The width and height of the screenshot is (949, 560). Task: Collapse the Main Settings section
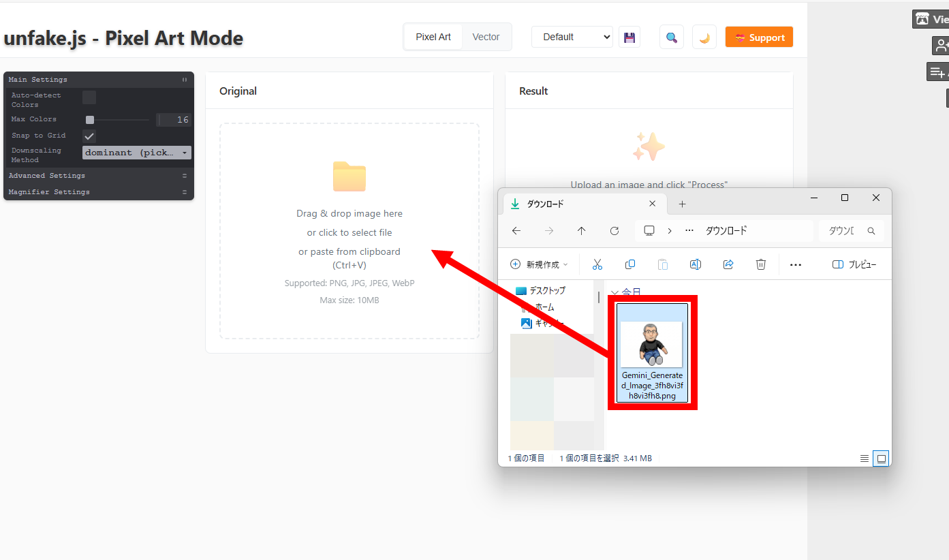pos(99,80)
